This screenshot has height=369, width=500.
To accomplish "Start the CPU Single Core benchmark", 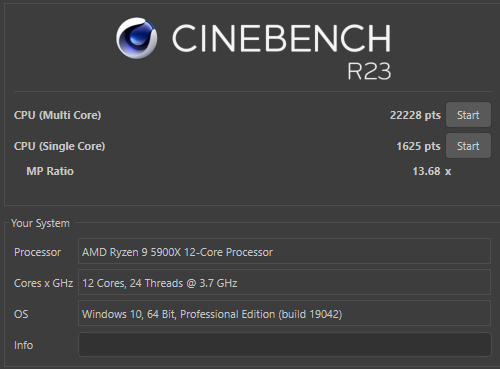I will [468, 146].
